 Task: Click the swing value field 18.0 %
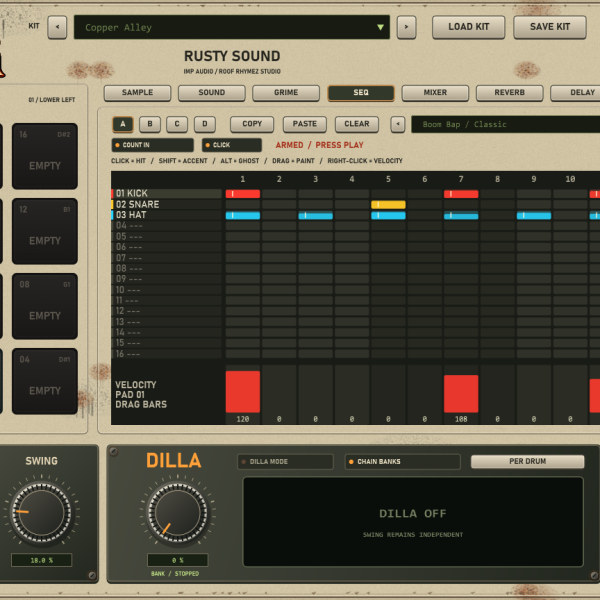pos(41,560)
